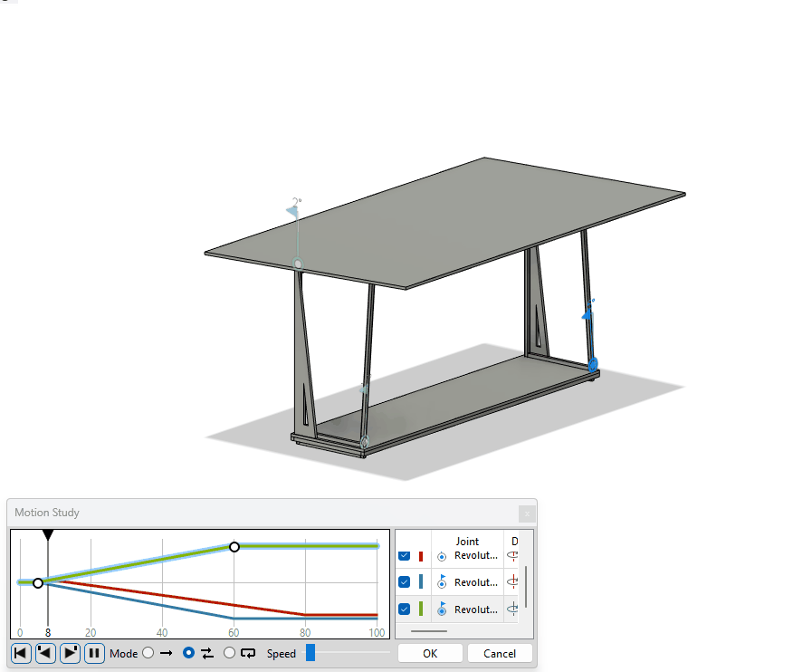Image resolution: width=812 pixels, height=672 pixels.
Task: Uncheck the green Revolute joint checkbox
Action: 405,609
